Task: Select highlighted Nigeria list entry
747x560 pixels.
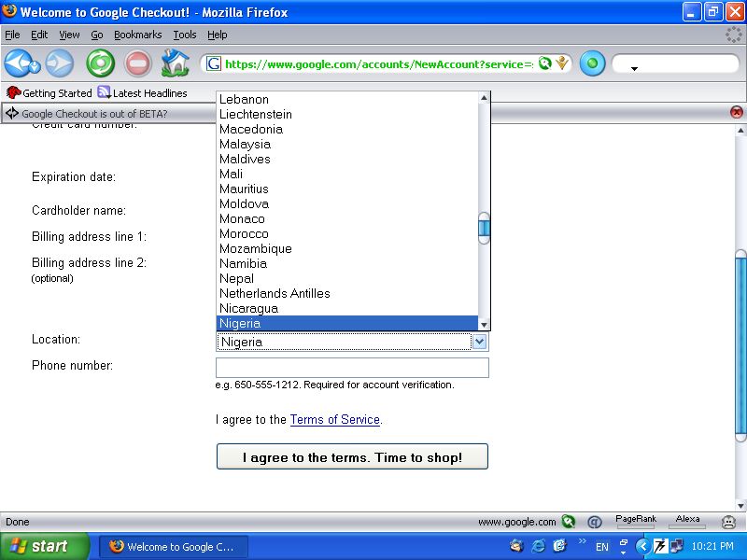Action: point(347,323)
